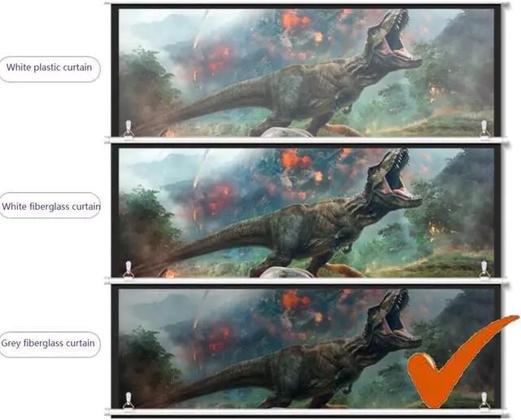Open the white fiberglass curtain dinosaur image

click(x=306, y=212)
